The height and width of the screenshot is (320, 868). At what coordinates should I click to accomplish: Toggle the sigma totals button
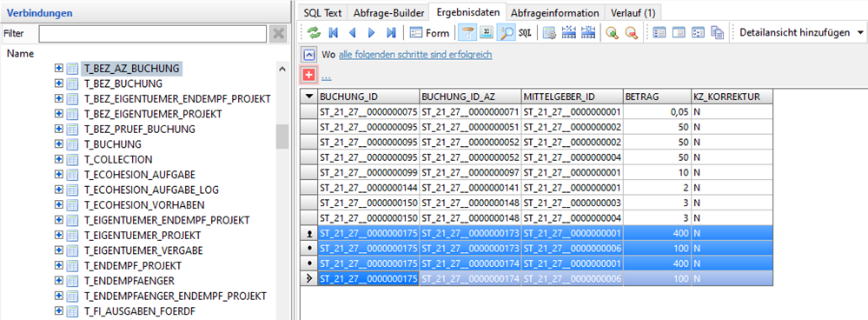pyautogui.click(x=486, y=33)
